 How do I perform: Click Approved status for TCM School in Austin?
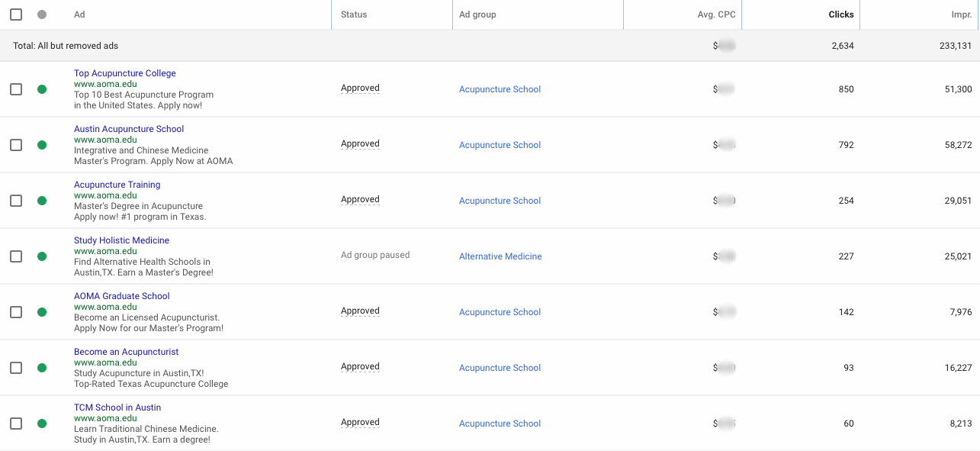pos(360,423)
